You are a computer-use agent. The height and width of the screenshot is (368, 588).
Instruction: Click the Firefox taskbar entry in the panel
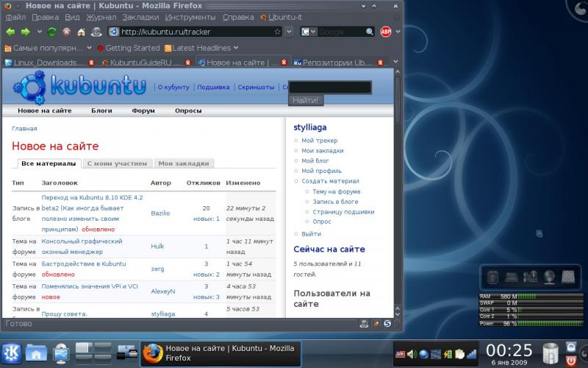(220, 353)
